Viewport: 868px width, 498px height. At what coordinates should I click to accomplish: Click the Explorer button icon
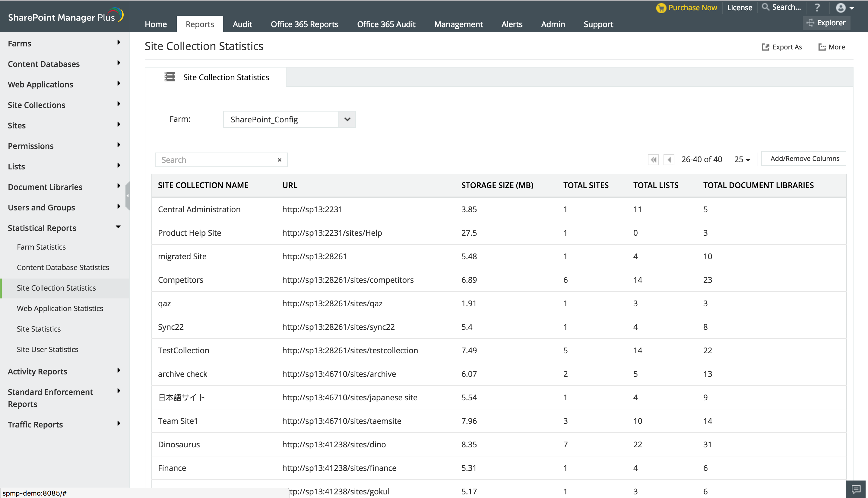(810, 23)
